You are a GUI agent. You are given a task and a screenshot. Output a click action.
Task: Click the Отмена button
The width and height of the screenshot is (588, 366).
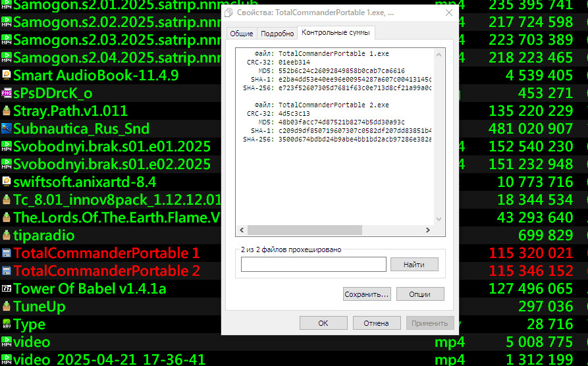[x=377, y=323]
